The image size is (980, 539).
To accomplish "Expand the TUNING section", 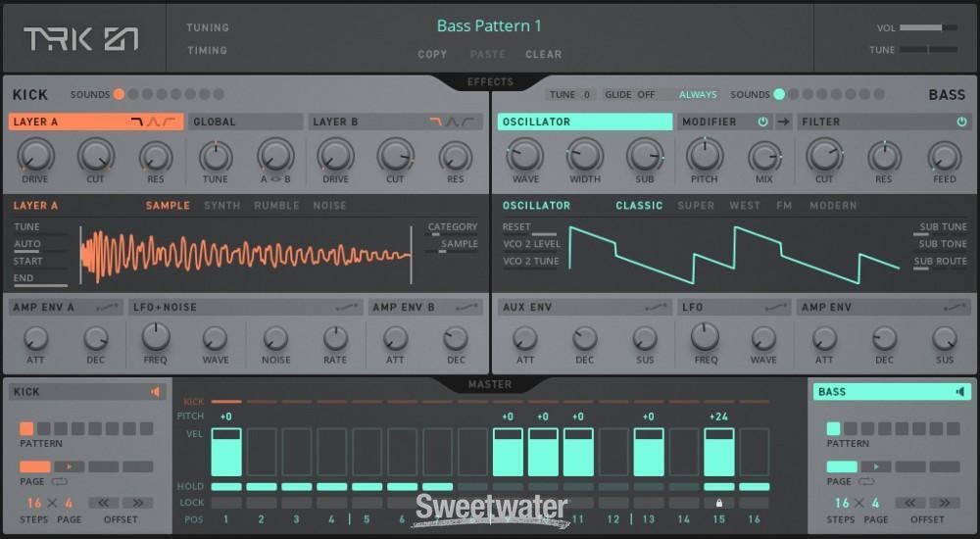I will [208, 27].
